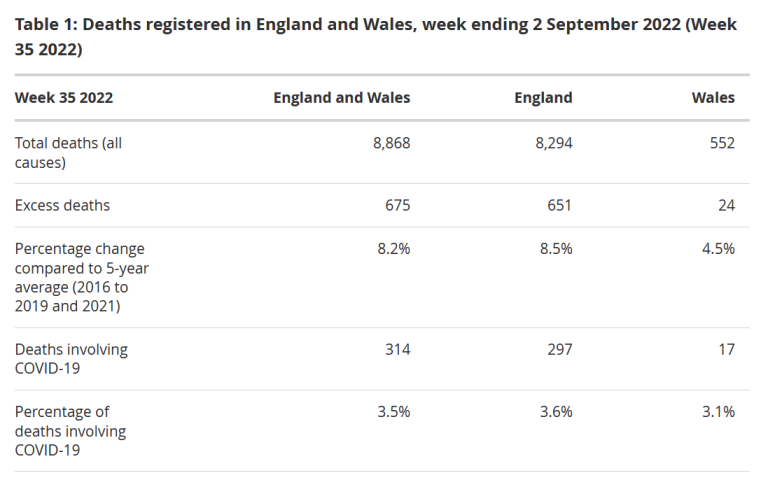
Task: Click the 'Total deaths (all causes)' row label
Action: [68, 153]
